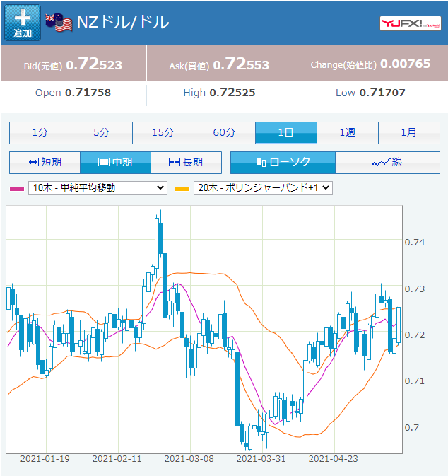Select the 1月 timeframe tab
448x476 pixels.
(409, 133)
